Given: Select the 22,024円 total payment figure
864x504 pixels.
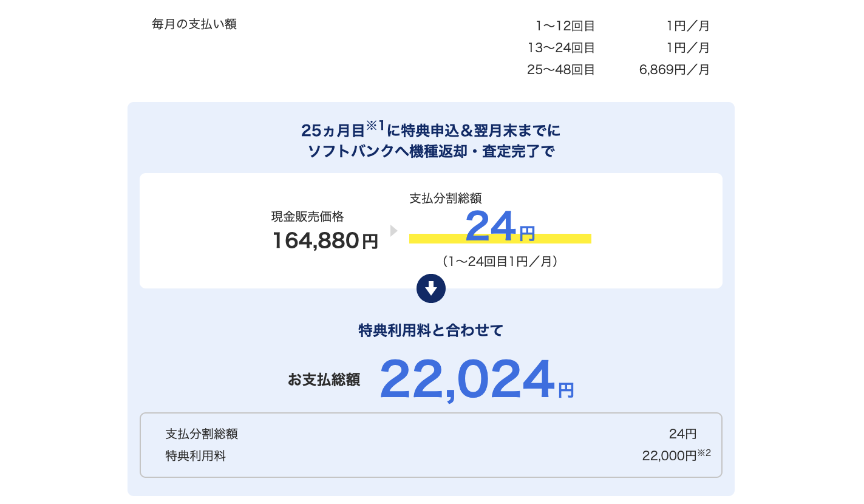Looking at the screenshot, I should (476, 380).
